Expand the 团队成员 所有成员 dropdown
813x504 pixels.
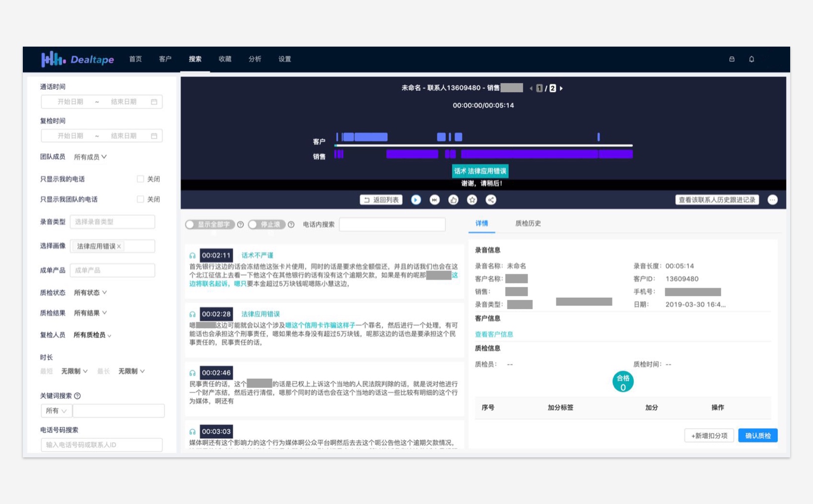click(90, 157)
